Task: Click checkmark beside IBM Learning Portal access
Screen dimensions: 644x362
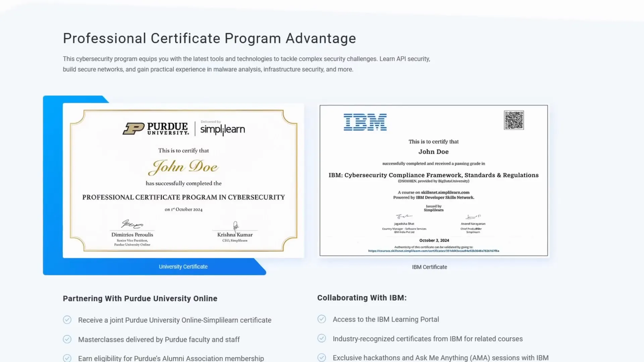Action: click(x=322, y=319)
